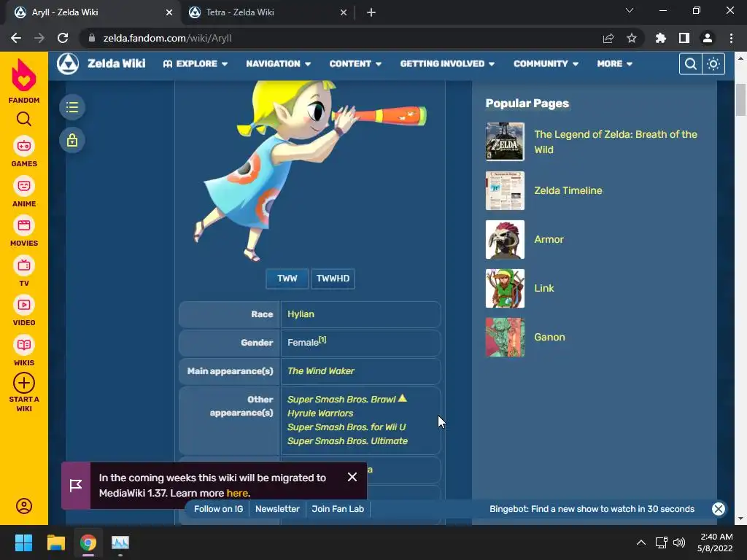
Task: Open The Wind Waker link
Action: tap(321, 371)
